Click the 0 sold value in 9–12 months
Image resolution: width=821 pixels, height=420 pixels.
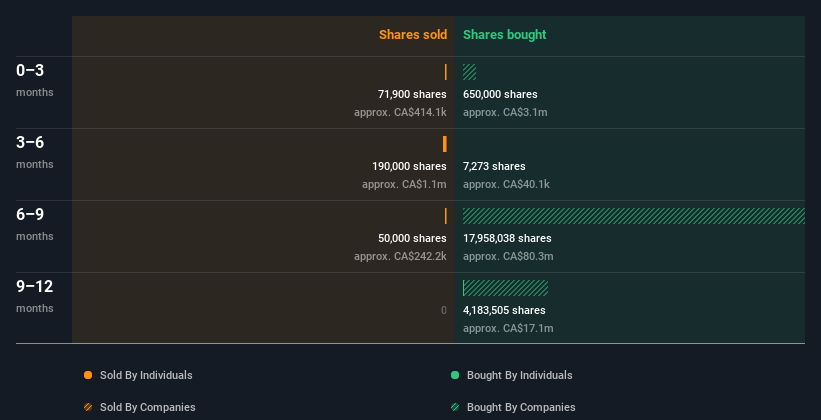444,310
